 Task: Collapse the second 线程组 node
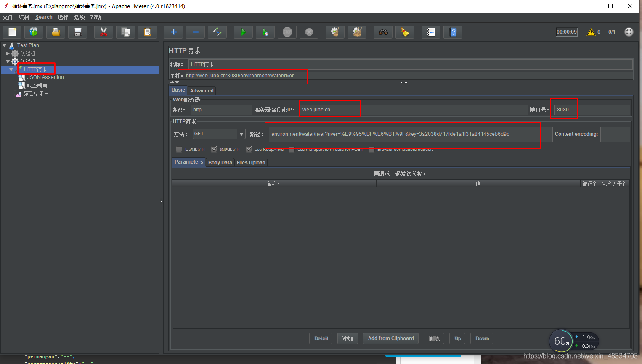coord(8,61)
